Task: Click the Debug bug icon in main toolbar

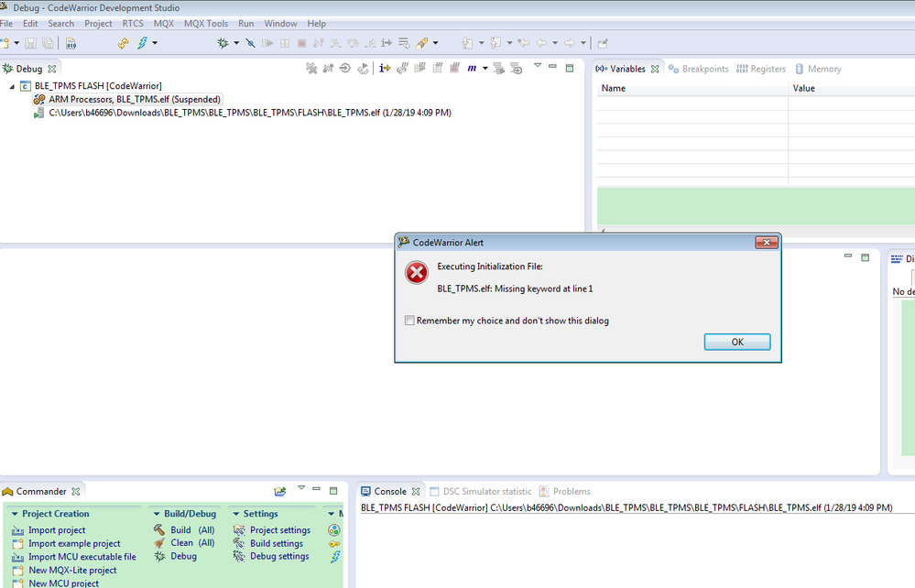Action: coord(223,43)
